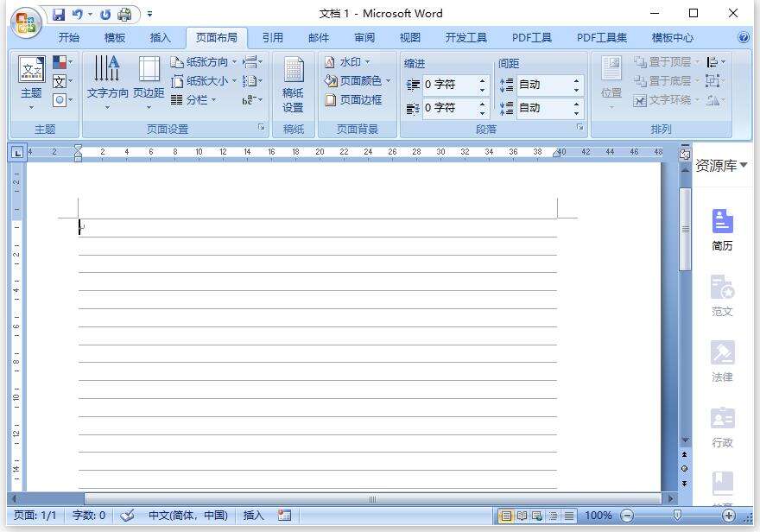Switch to 插入 tab

(160, 38)
